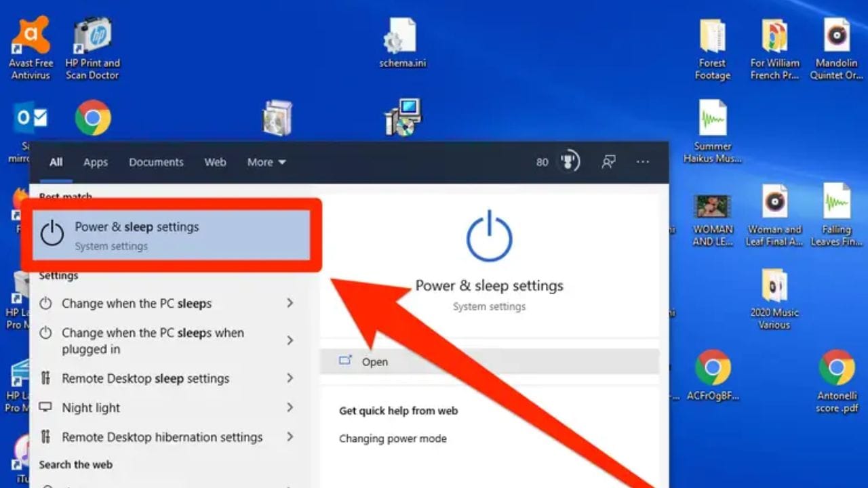Select the Web search tab
This screenshot has height=488, width=868.
[215, 162]
